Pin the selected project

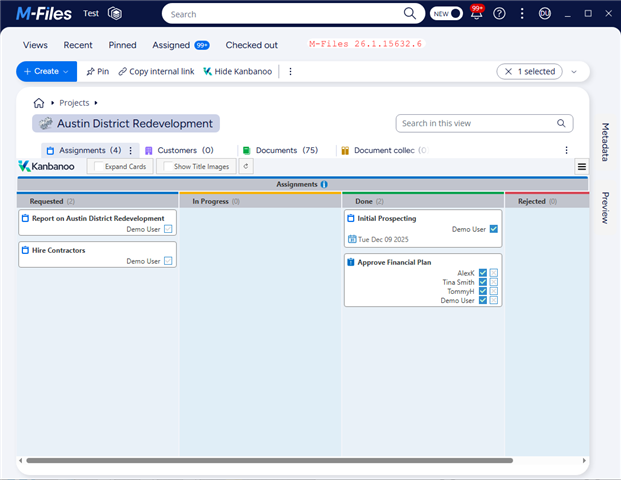[x=97, y=72]
